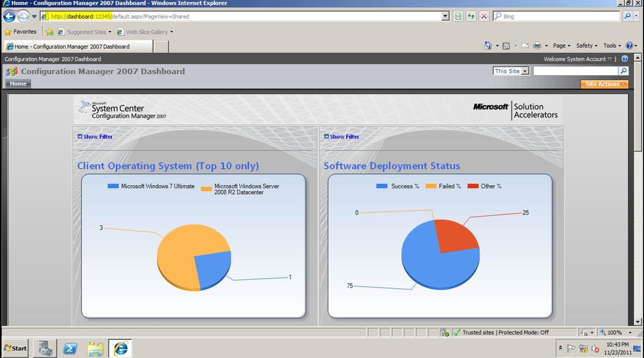Open the Tools menu
This screenshot has height=358, width=644.
pos(612,46)
